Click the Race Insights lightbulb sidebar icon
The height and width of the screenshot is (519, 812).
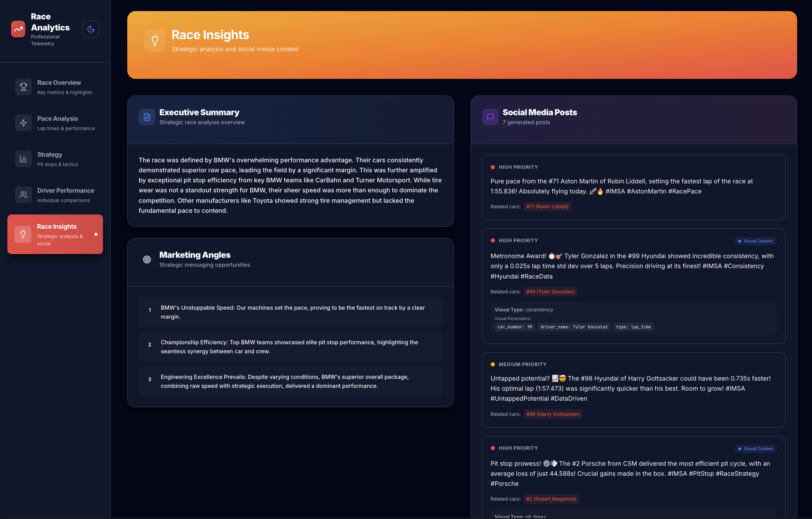click(23, 234)
